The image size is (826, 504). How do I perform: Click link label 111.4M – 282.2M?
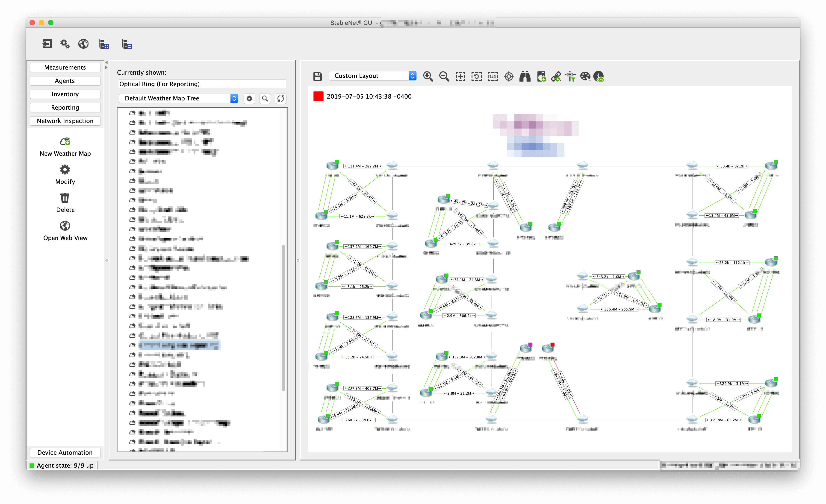point(363,166)
